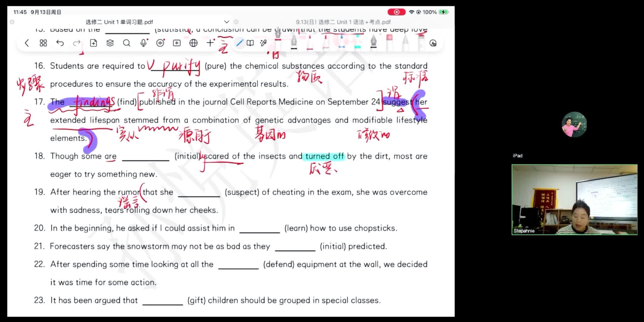Image resolution: width=644 pixels, height=322 pixels.
Task: Toggle the screen recording indicator
Action: 396,12
